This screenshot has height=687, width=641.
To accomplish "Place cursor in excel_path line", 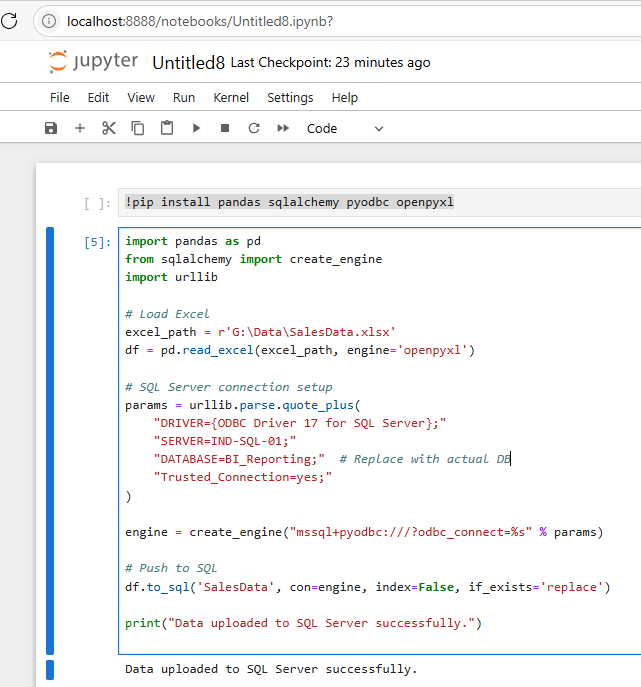I will (260, 332).
